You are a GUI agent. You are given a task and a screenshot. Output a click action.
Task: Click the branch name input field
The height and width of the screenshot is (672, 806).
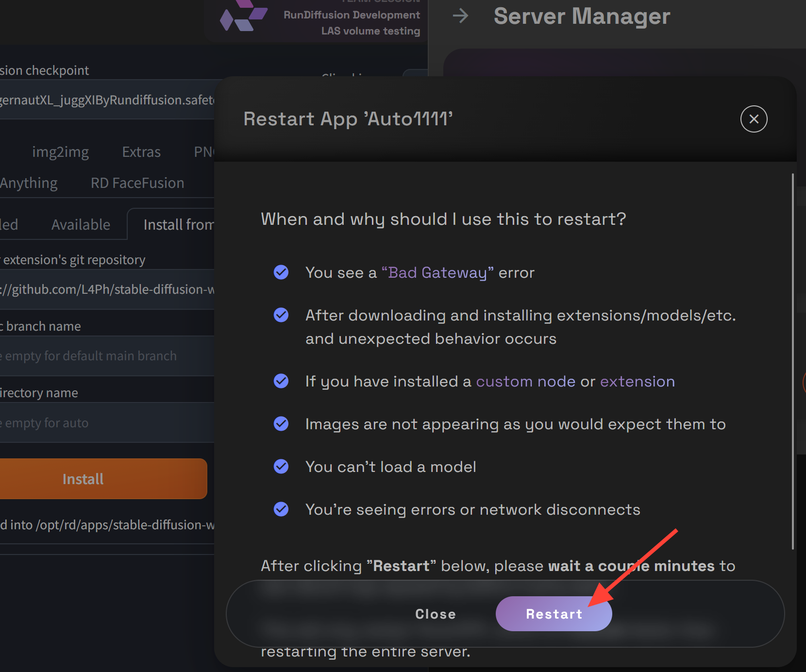[x=107, y=356]
